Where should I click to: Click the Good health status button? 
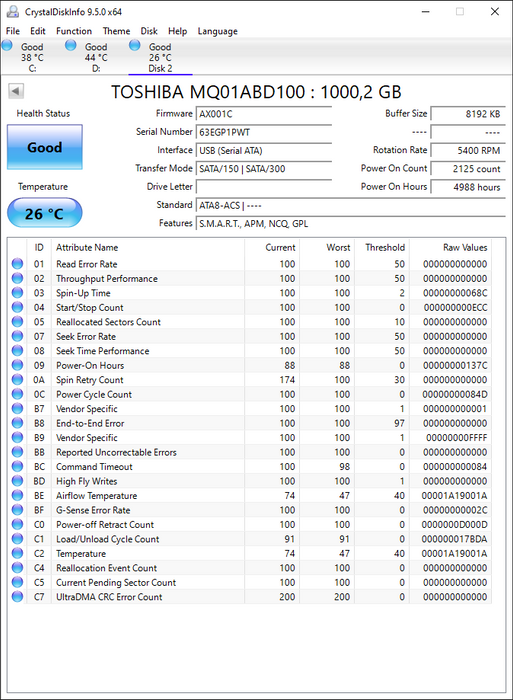45,147
